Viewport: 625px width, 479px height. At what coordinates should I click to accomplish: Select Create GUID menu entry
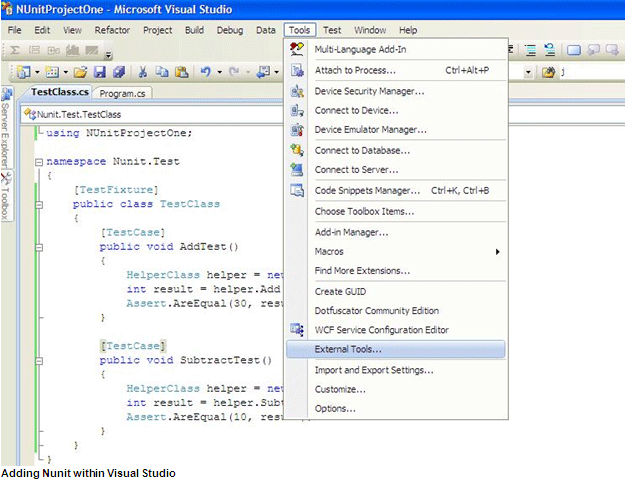click(x=342, y=290)
